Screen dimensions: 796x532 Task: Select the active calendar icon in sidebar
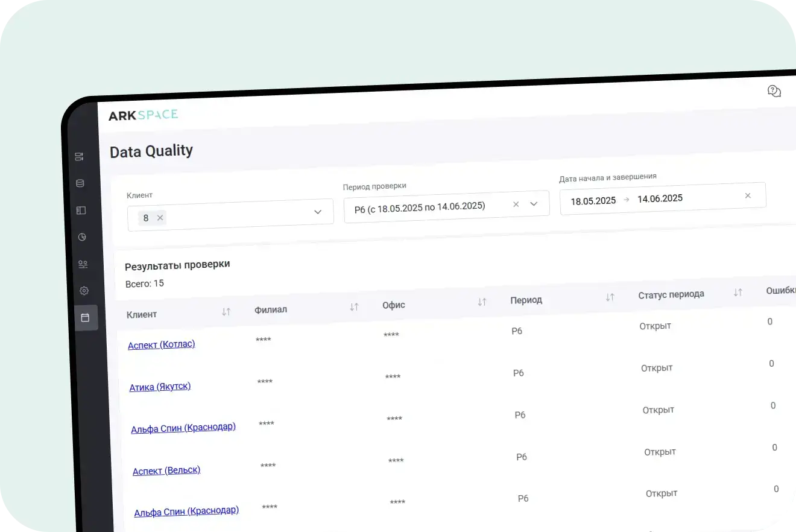tap(85, 317)
